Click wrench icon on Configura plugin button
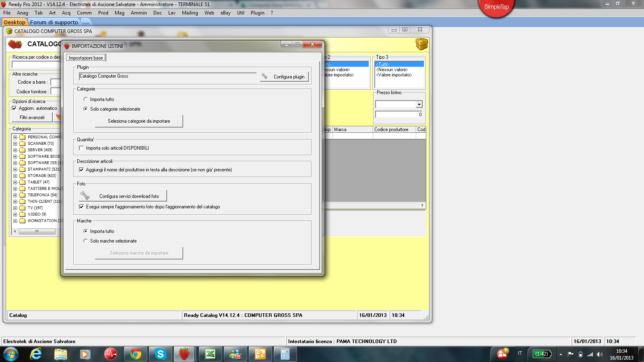Viewport: 644px width, 362px height. [x=264, y=76]
